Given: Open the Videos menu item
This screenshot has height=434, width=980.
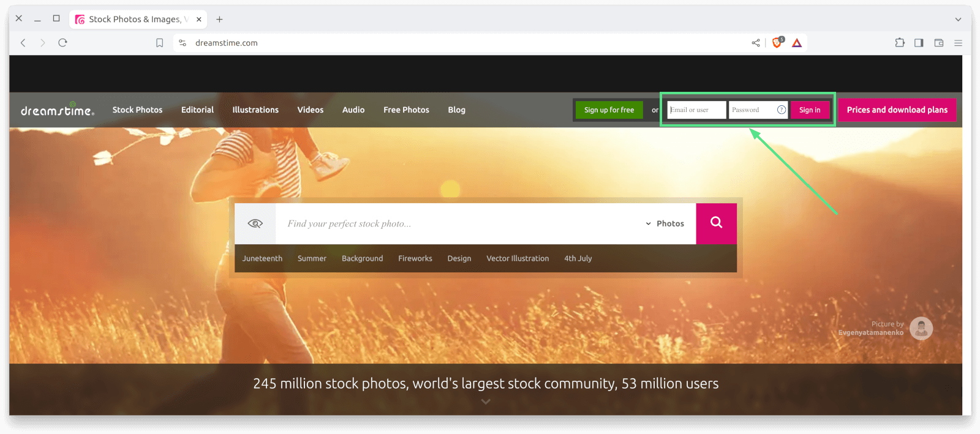Looking at the screenshot, I should [311, 110].
